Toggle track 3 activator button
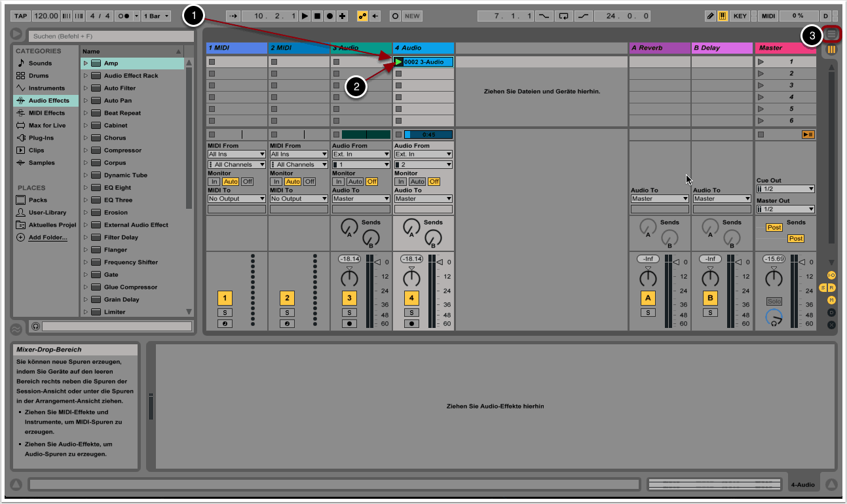The height and width of the screenshot is (504, 847). (x=349, y=298)
